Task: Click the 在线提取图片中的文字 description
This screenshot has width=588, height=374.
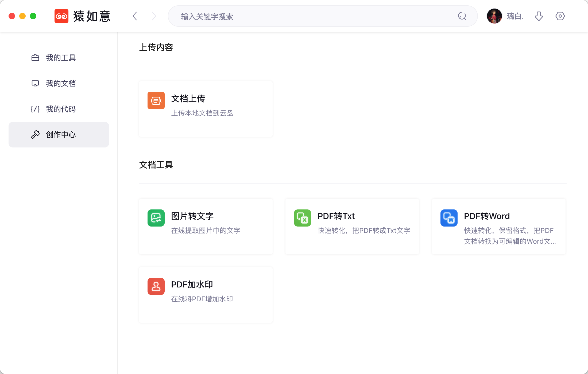Action: 206,231
